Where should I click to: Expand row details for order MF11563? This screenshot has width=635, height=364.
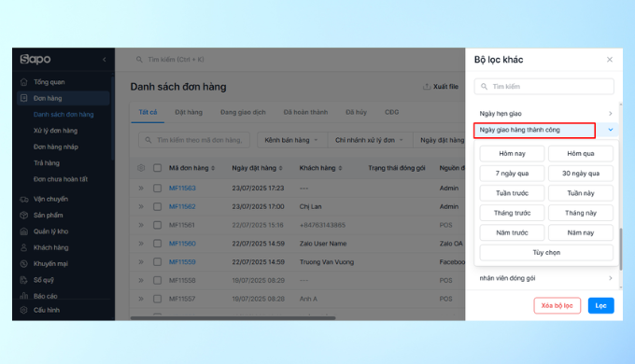point(141,189)
